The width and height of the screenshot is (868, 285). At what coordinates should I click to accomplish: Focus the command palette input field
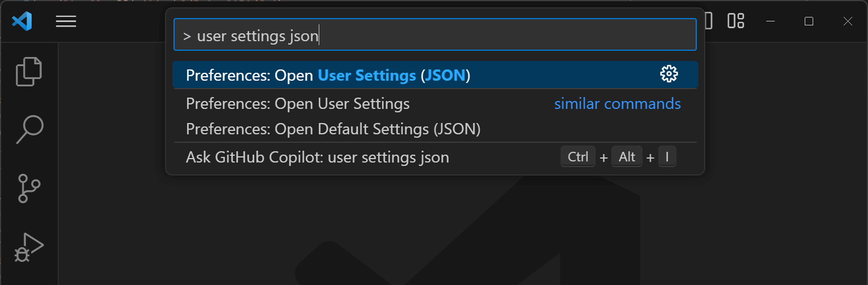pyautogui.click(x=434, y=36)
